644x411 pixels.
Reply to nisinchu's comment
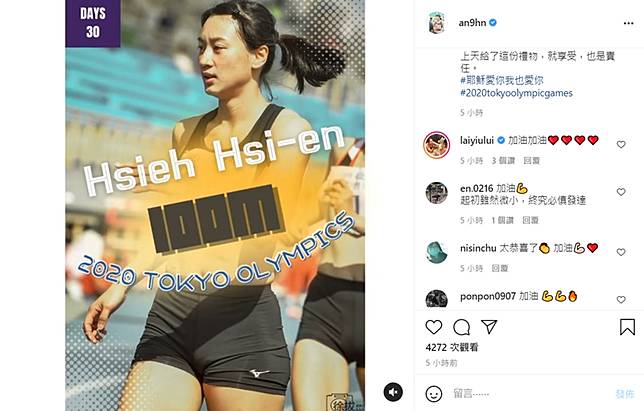[x=500, y=268]
